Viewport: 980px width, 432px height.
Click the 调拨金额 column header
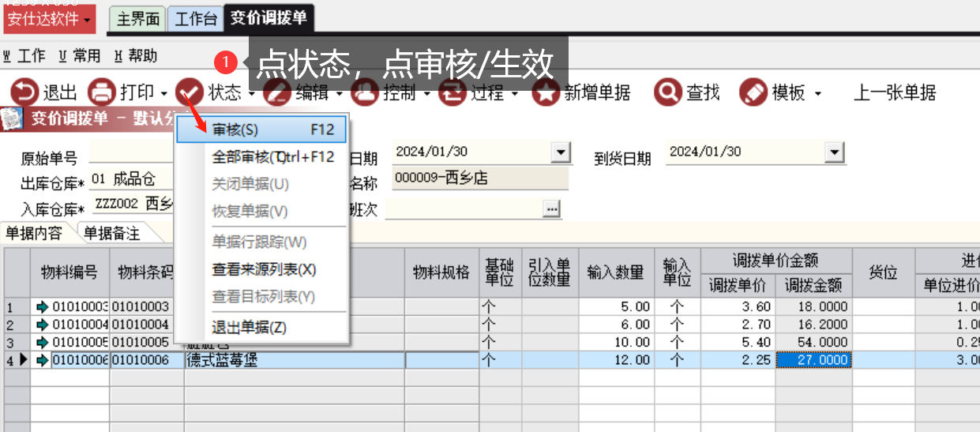pos(813,285)
